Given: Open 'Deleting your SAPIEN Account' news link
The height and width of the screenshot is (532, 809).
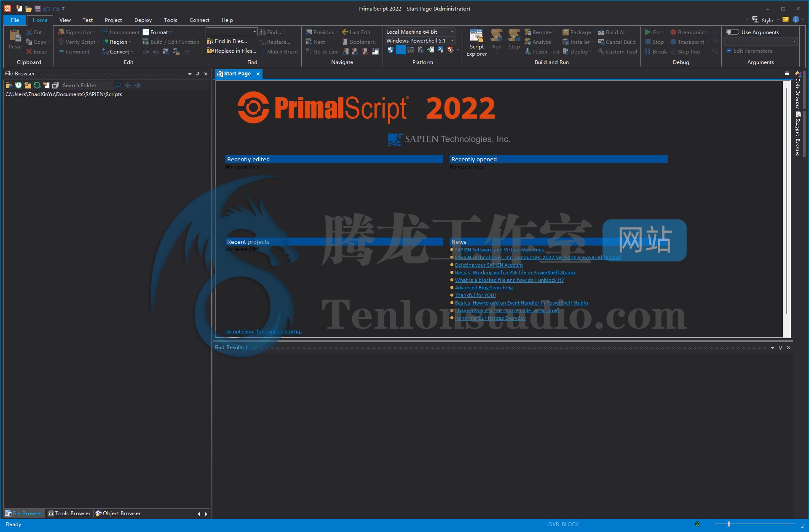Looking at the screenshot, I should pyautogui.click(x=489, y=265).
